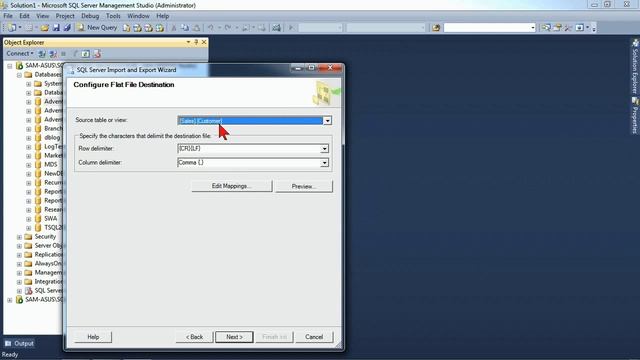Viewport: 640px width, 360px height.
Task: Click the New Project toolbar icon
Action: point(12,27)
